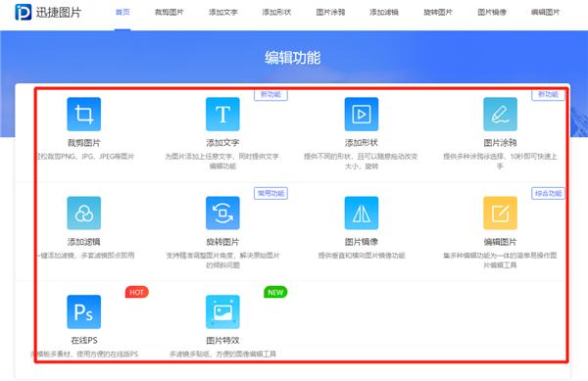
Task: Click description mentioning 在线版PS
Action: pyautogui.click(x=84, y=354)
